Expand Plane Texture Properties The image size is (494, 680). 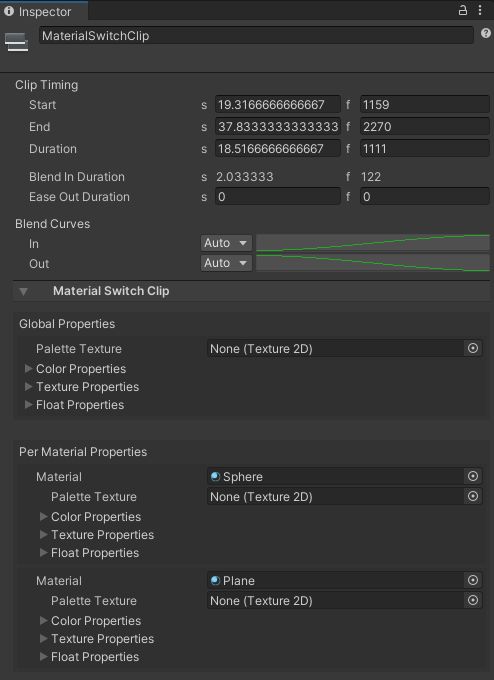coord(43,639)
